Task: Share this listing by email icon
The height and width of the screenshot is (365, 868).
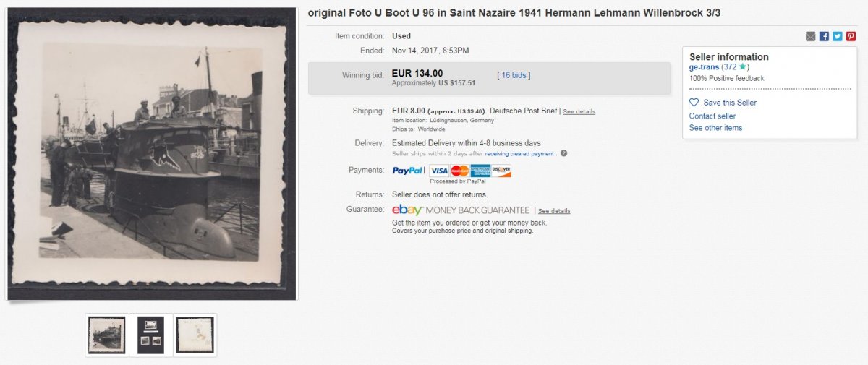Action: tap(811, 36)
